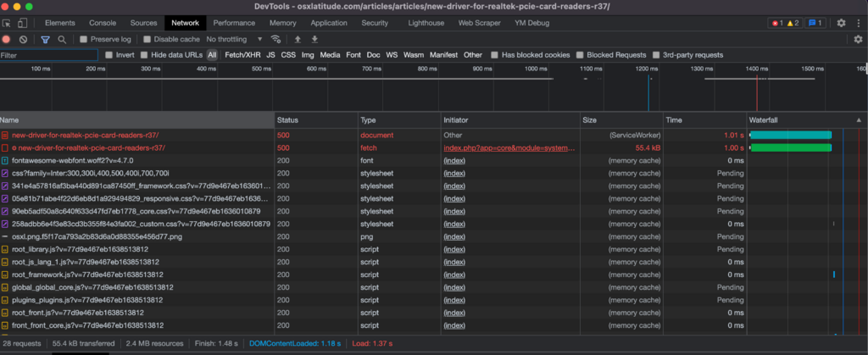868x355 pixels.
Task: Click the export HAR download arrow
Action: (x=314, y=39)
